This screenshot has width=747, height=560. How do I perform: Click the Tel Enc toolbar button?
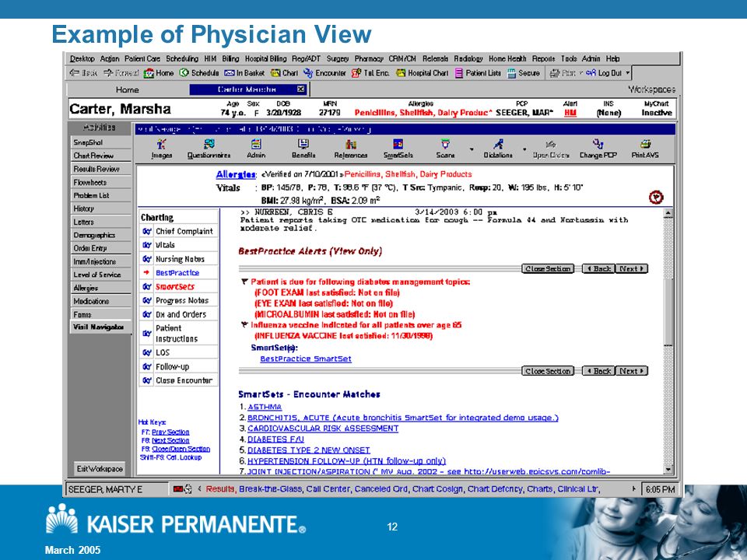(370, 73)
